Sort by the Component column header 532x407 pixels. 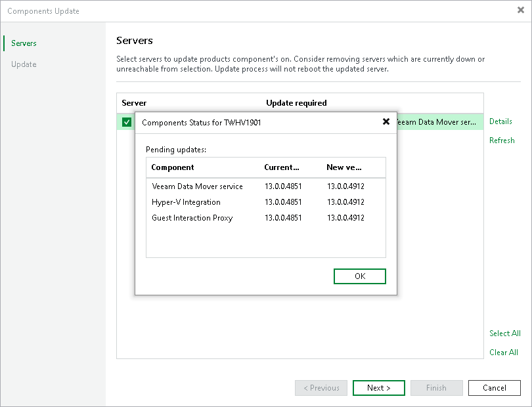[x=173, y=167]
